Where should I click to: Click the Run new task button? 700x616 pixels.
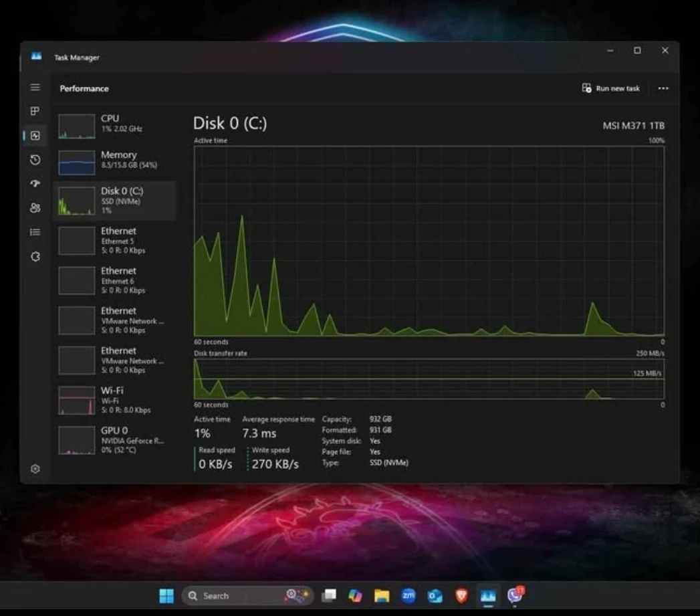coord(611,88)
